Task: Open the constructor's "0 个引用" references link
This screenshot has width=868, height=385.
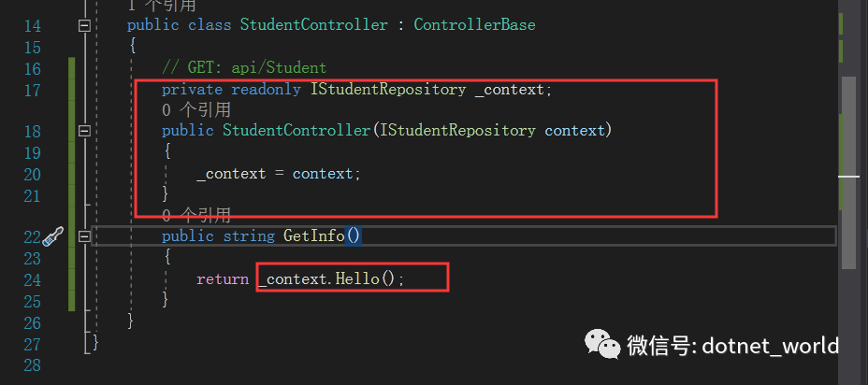Action: 196,110
